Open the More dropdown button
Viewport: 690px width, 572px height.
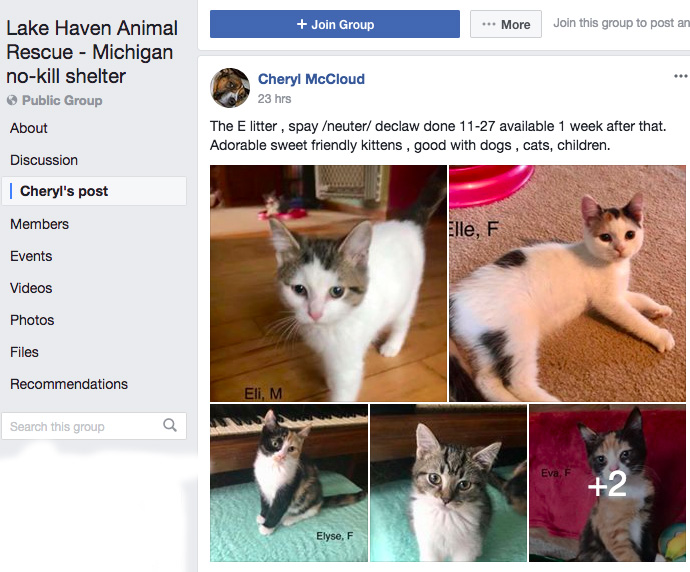coord(506,24)
